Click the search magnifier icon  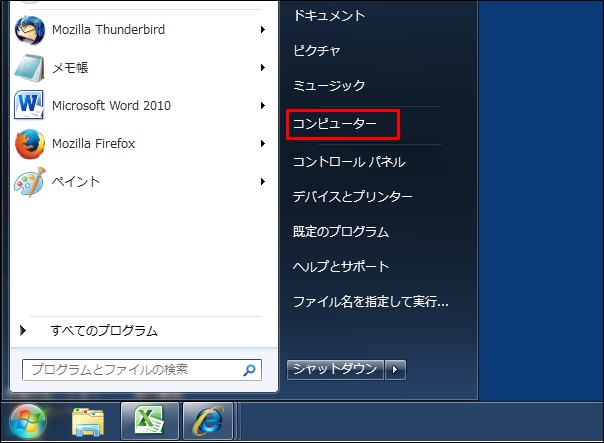249,370
